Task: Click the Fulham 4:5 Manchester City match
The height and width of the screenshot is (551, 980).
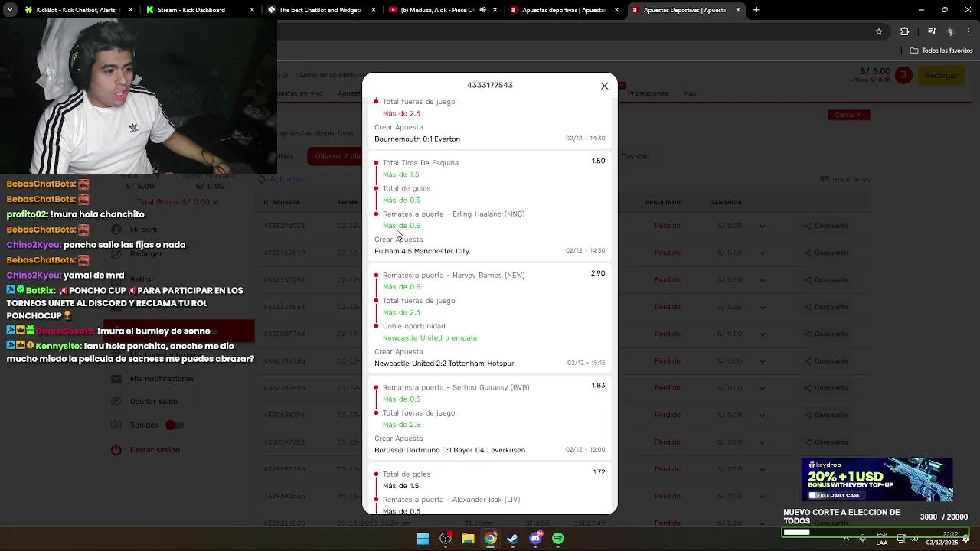Action: 422,251
